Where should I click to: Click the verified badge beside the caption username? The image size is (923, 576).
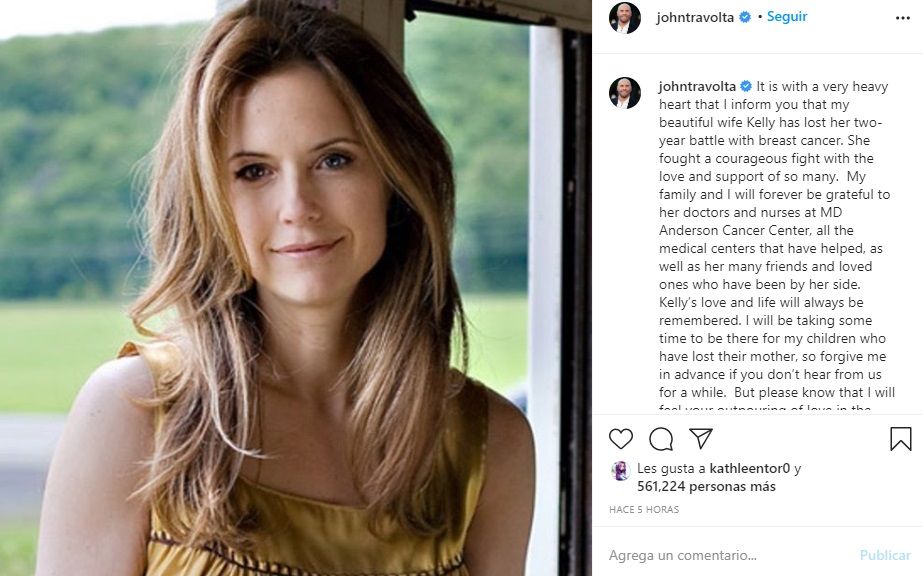[x=745, y=86]
